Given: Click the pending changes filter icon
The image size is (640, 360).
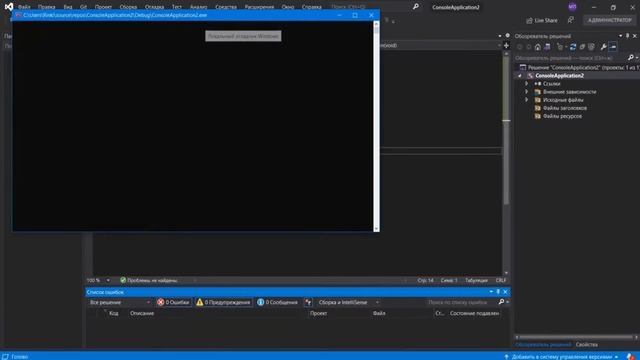Looking at the screenshot, I should click(x=560, y=47).
